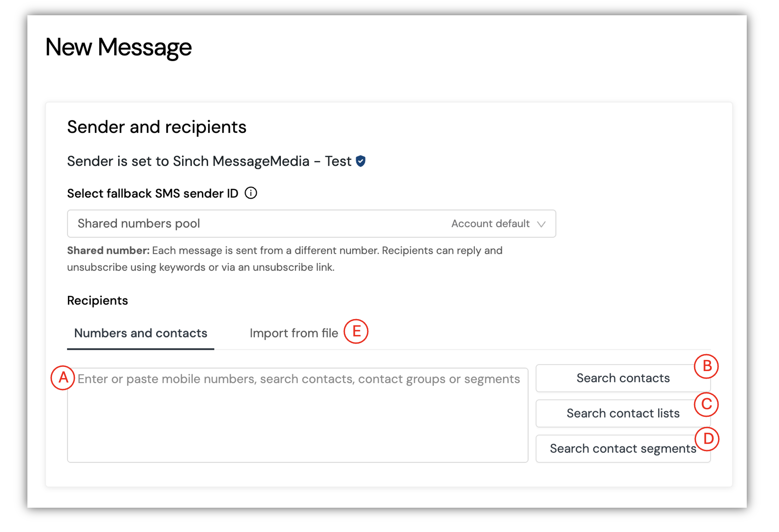This screenshot has width=779, height=532.
Task: Click the verified shield badge after Test
Action: 361,161
